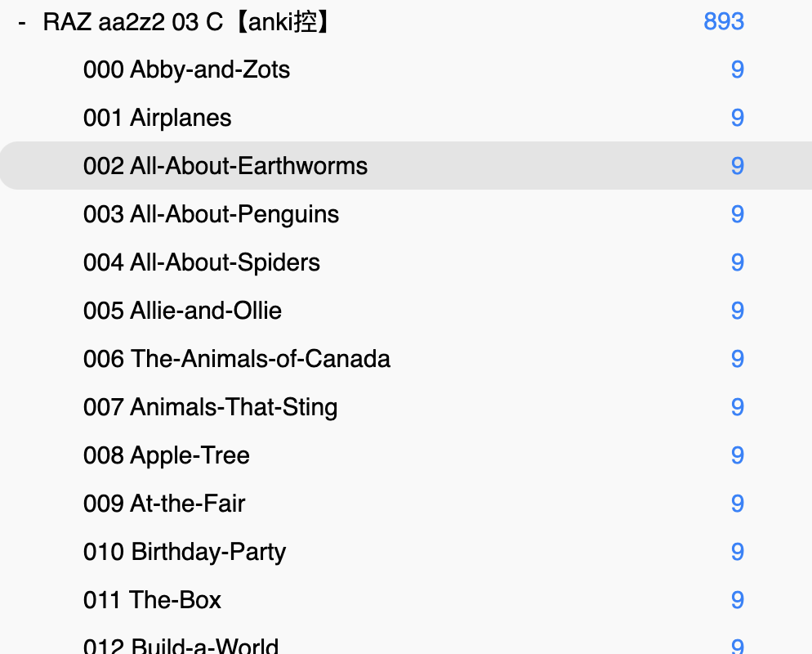812x654 pixels.
Task: Select the 001 Airplanes deck
Action: 157,118
